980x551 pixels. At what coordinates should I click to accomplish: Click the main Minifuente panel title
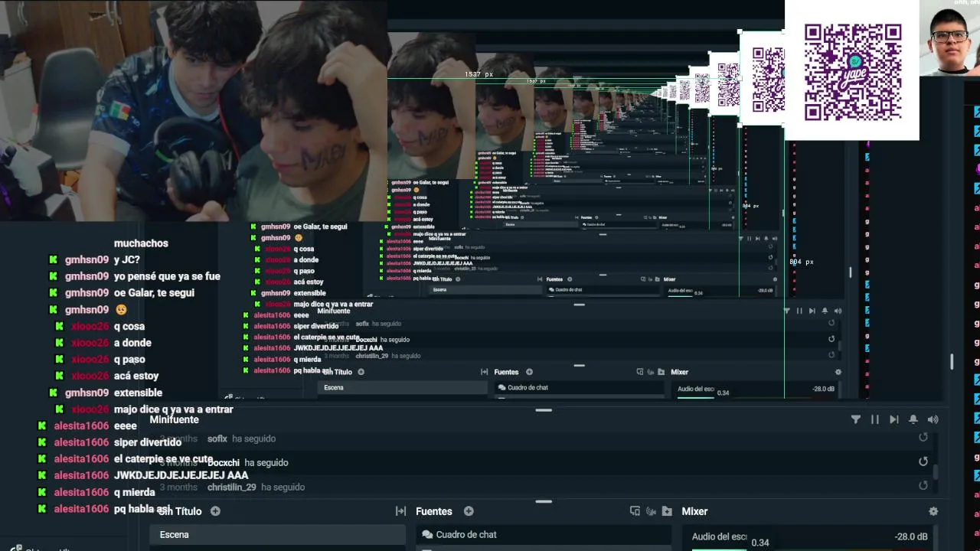[x=174, y=419]
